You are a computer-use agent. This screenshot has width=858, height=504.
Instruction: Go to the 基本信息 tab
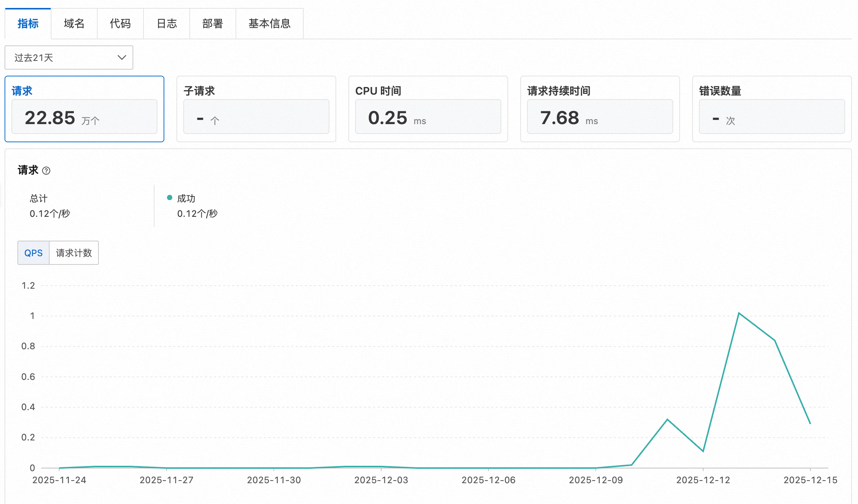coord(269,24)
